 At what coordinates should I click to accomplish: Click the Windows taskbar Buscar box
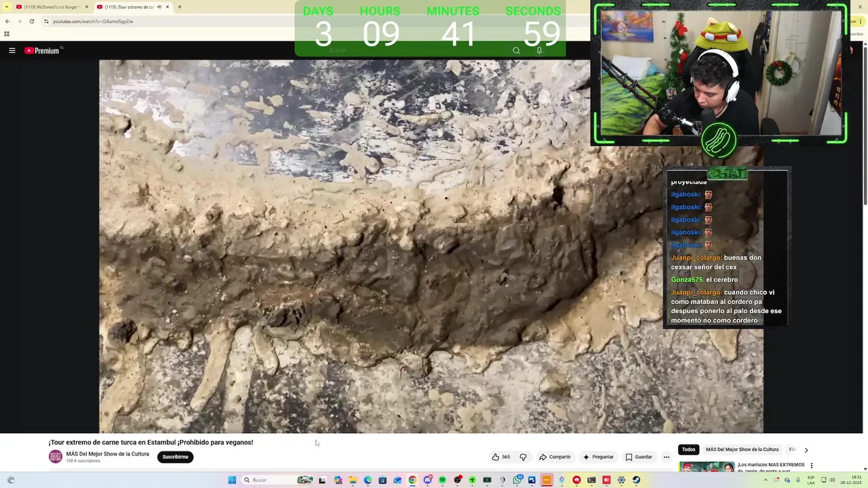(277, 480)
